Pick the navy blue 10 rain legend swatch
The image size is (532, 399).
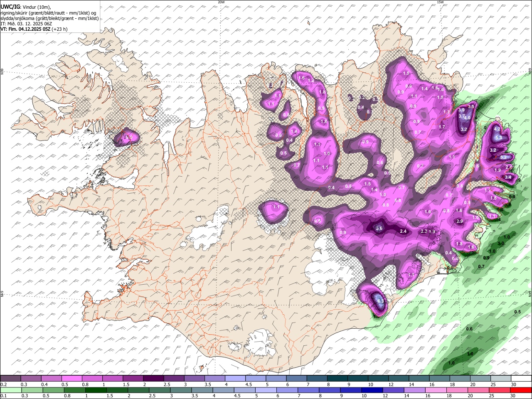(371, 390)
